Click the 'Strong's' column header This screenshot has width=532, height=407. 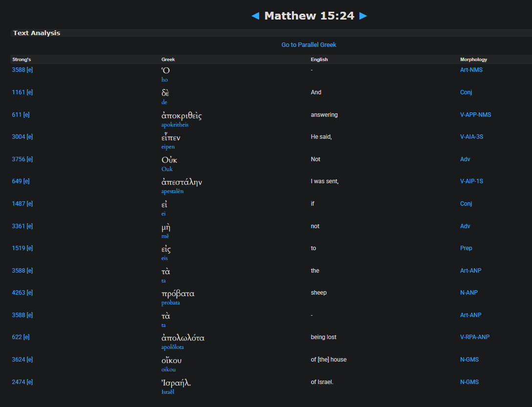coord(22,59)
